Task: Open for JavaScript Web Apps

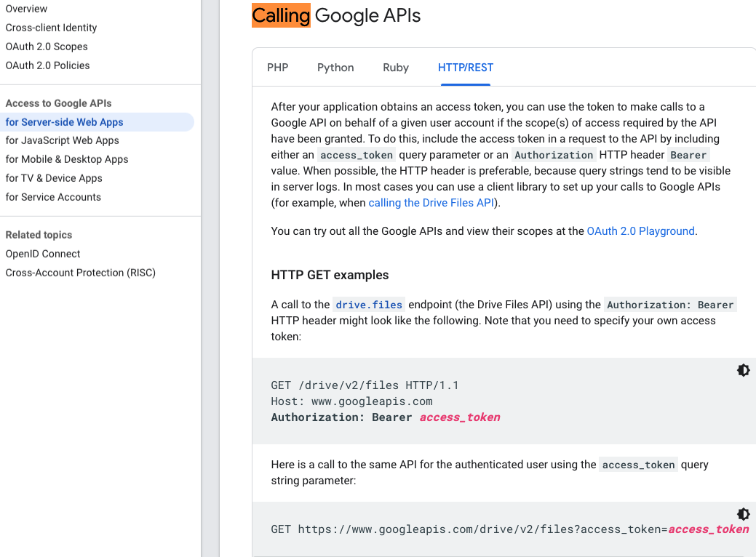Action: click(62, 140)
